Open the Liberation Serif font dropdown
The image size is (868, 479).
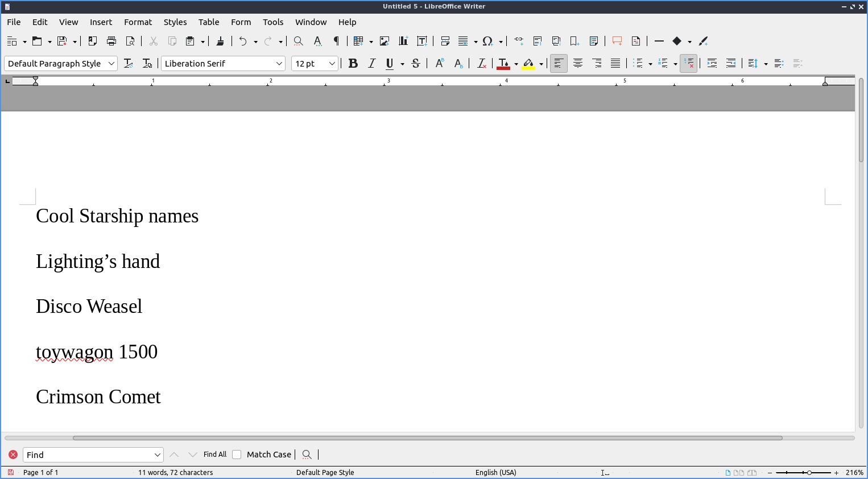(279, 64)
